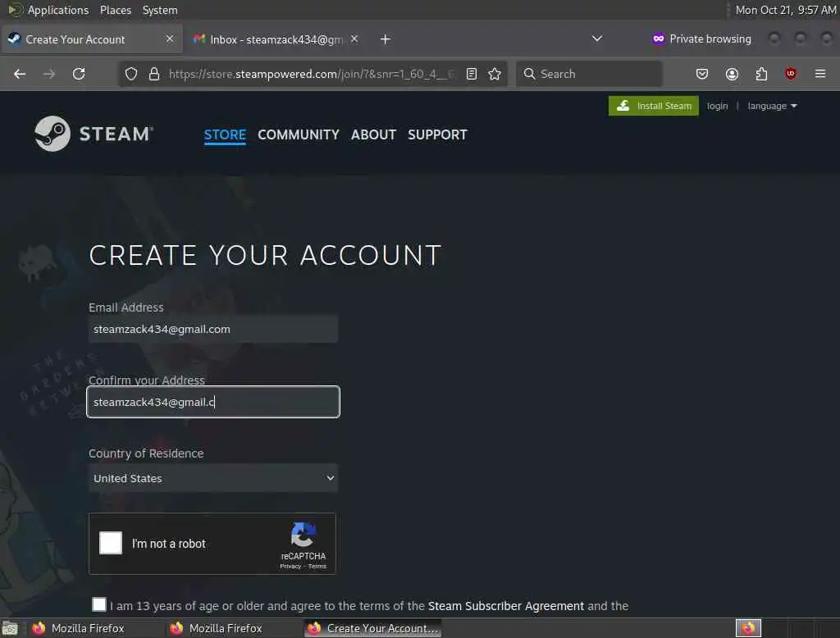The width and height of the screenshot is (840, 638).
Task: Click the Steam logo
Action: [x=94, y=134]
